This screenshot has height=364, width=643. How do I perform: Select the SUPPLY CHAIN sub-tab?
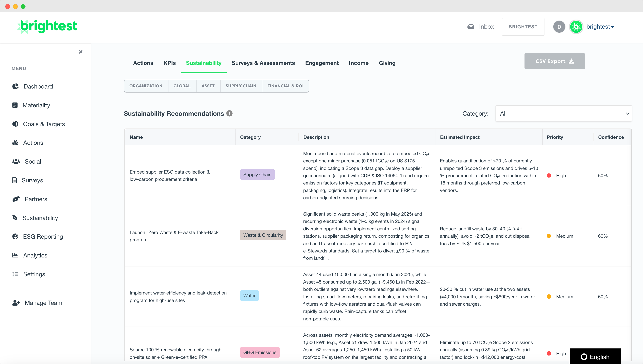point(241,86)
